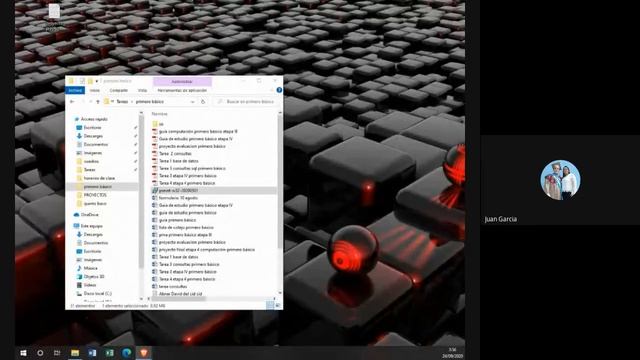640x360 pixels.
Task: Click the file list horizontal scrollbar
Action: [x=178, y=299]
